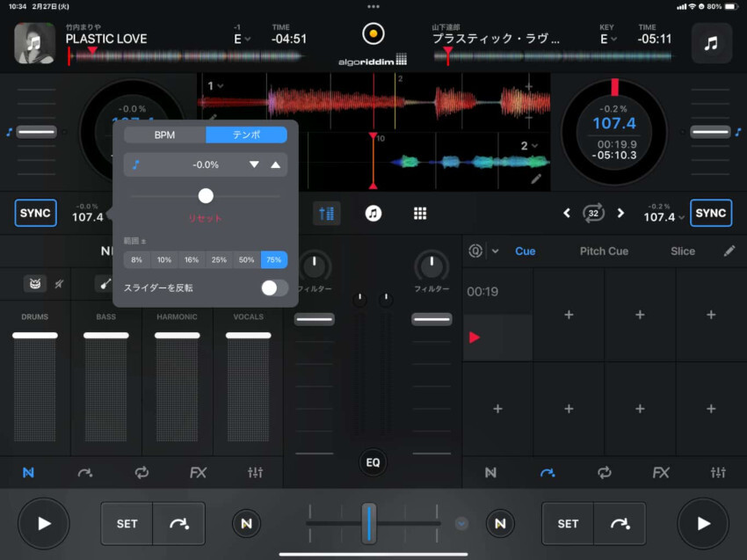Viewport: 747px width, 560px height.
Task: Open the mixer sliders icon on left deck
Action: 256,472
